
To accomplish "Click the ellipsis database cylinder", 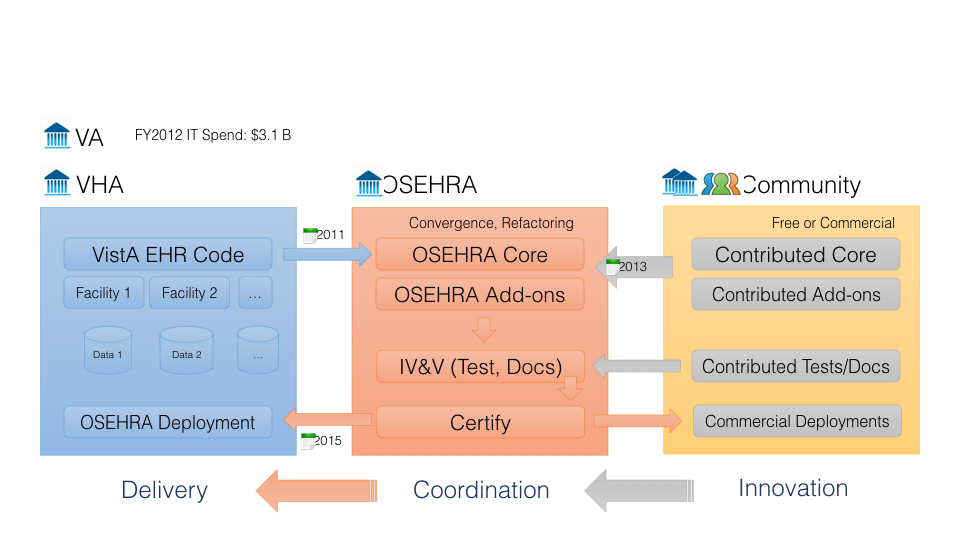I will 258,350.
